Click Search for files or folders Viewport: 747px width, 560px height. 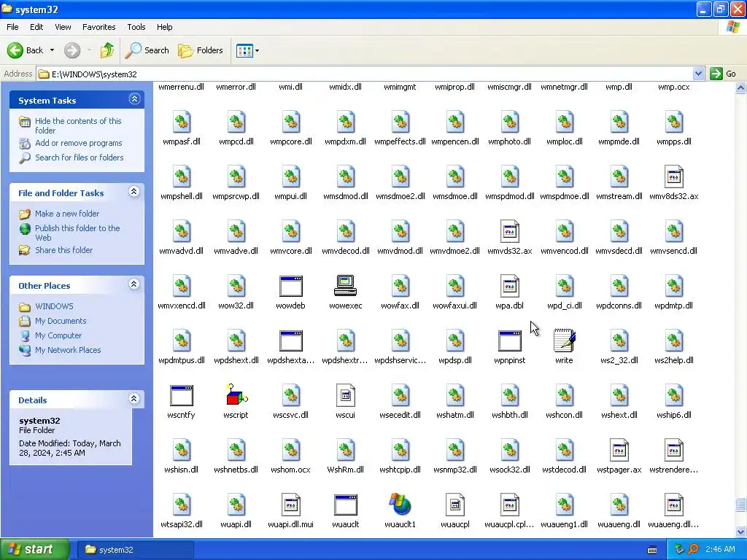coord(79,157)
